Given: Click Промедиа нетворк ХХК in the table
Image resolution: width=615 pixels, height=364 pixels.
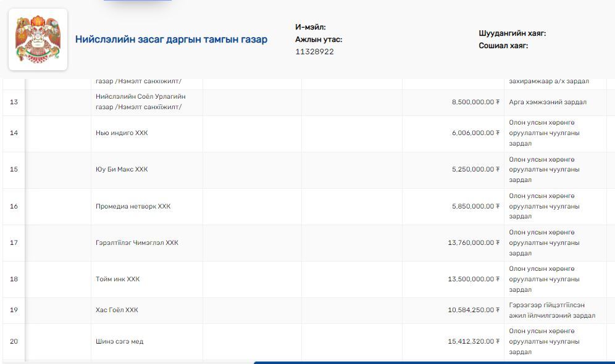Looking at the screenshot, I should [133, 206].
